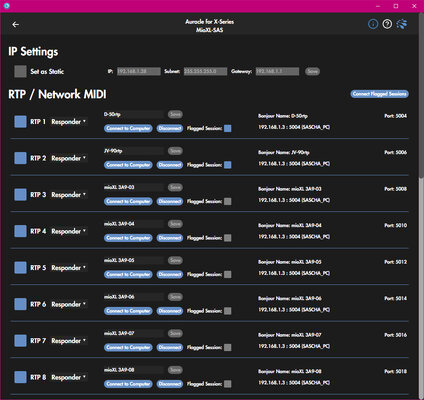Click Disconnect for RTP 6

[x=170, y=311]
